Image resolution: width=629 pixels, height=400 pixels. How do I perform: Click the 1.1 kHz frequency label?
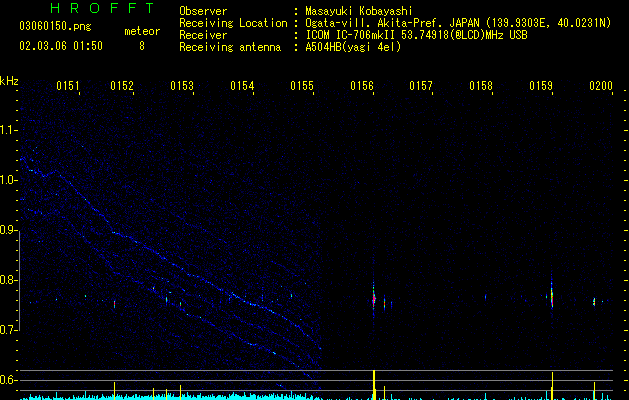click(9, 130)
